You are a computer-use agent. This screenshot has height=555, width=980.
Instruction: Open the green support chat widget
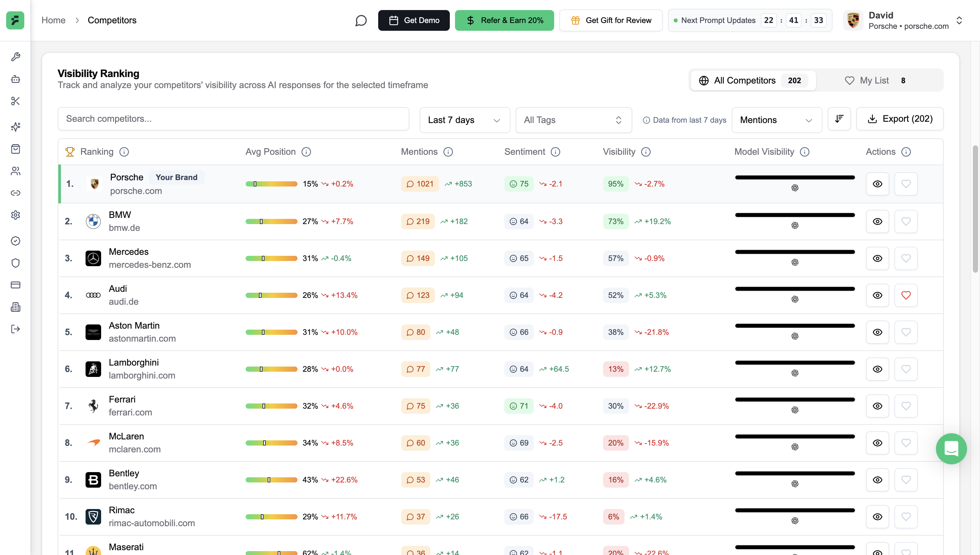click(951, 449)
